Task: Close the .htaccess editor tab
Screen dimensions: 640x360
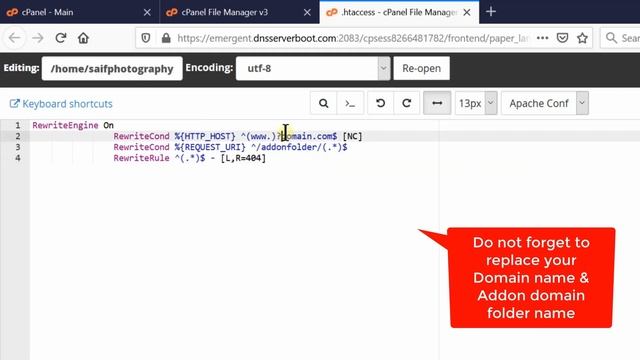Action: (467, 13)
